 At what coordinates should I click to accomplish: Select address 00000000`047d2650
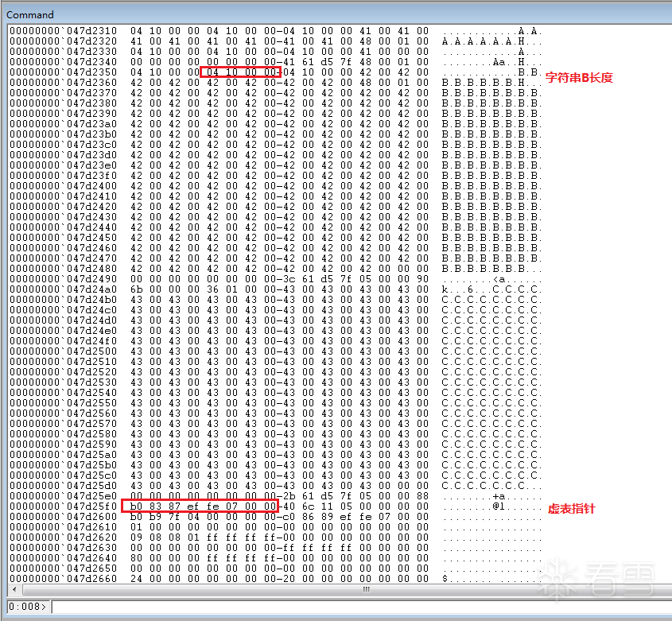tap(63, 568)
